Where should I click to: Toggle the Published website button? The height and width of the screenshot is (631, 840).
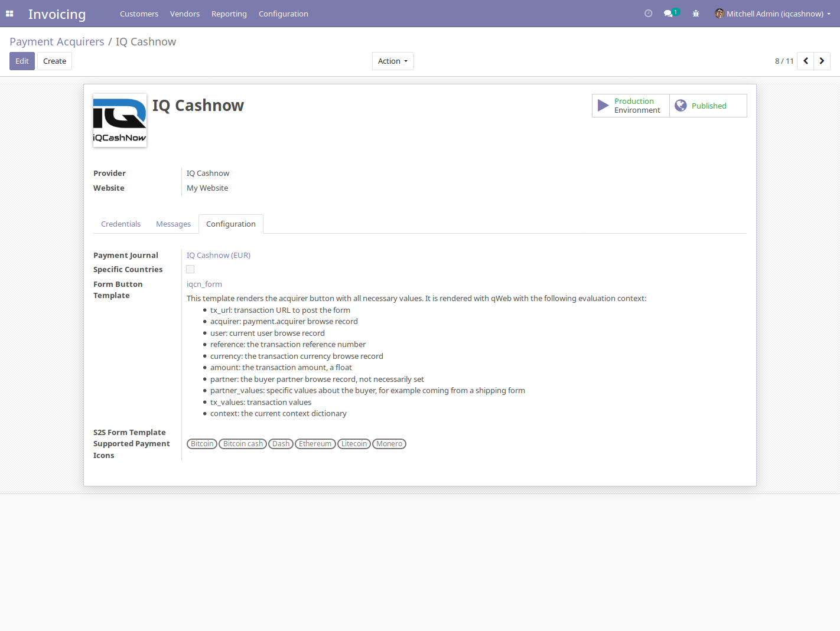(708, 106)
